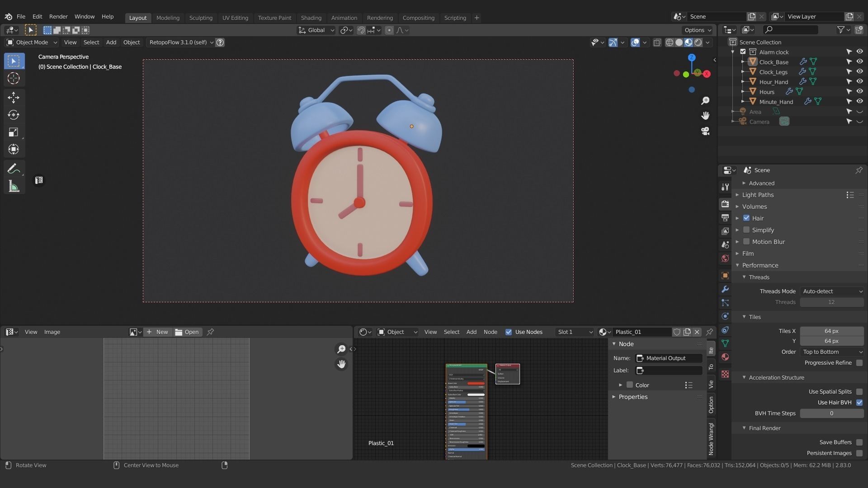Switch viewport to wireframe shading mode

(669, 42)
